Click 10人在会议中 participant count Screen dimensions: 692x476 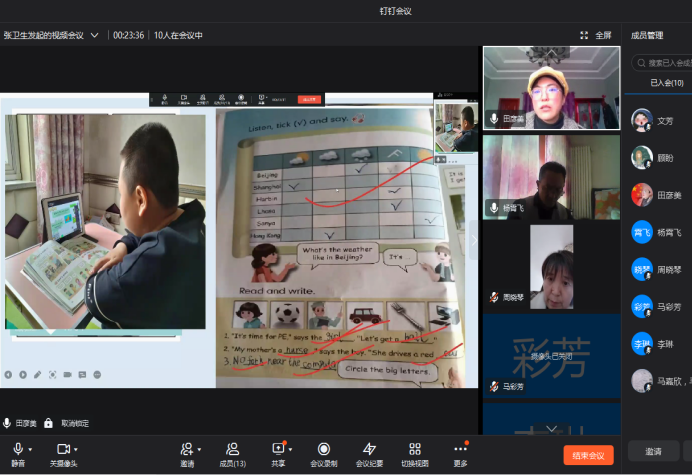(x=178, y=35)
